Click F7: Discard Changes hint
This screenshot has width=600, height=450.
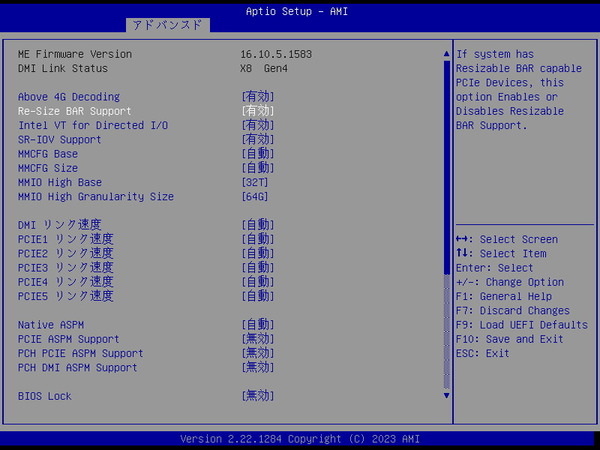[513, 310]
